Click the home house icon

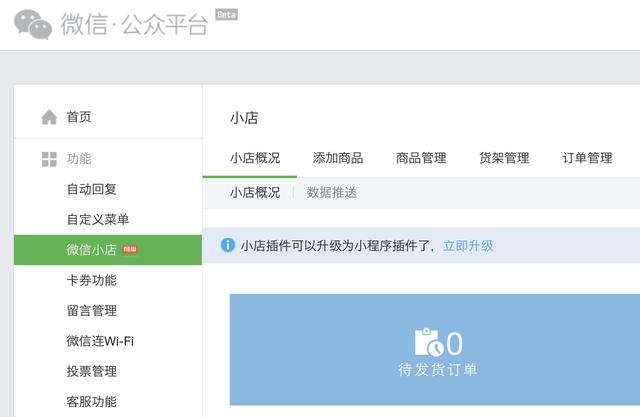49,117
